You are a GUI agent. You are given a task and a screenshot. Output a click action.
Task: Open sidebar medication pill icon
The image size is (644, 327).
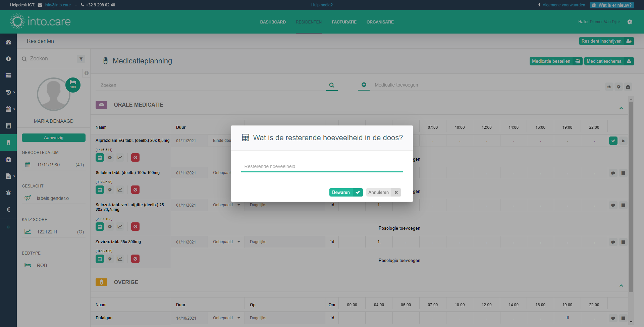click(8, 143)
